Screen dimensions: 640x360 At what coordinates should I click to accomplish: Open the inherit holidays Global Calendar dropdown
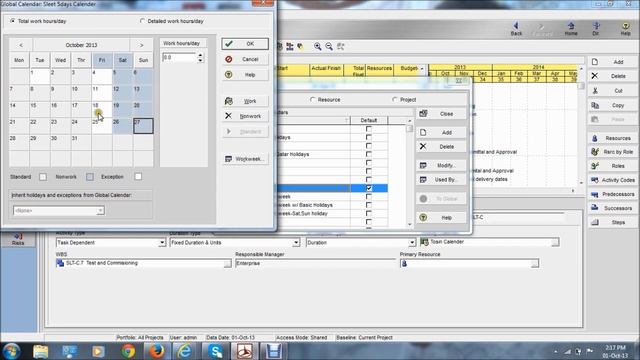(x=100, y=211)
